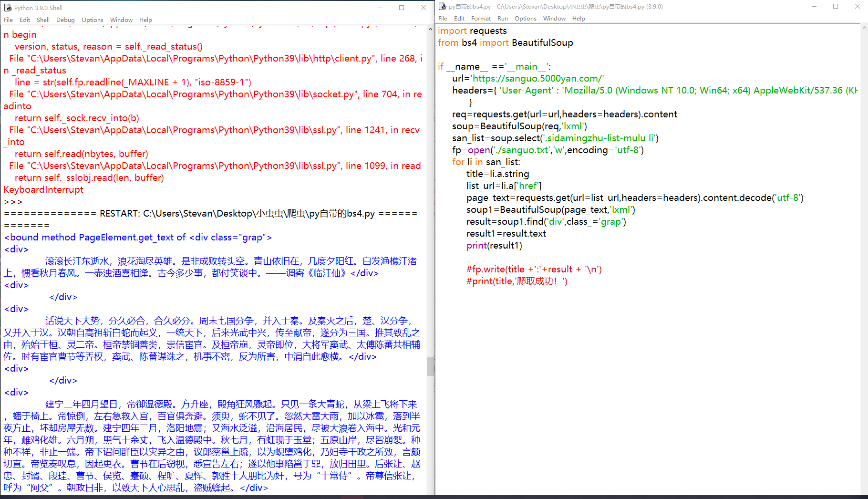Open Help menu in bs4.py editor window

tap(579, 19)
